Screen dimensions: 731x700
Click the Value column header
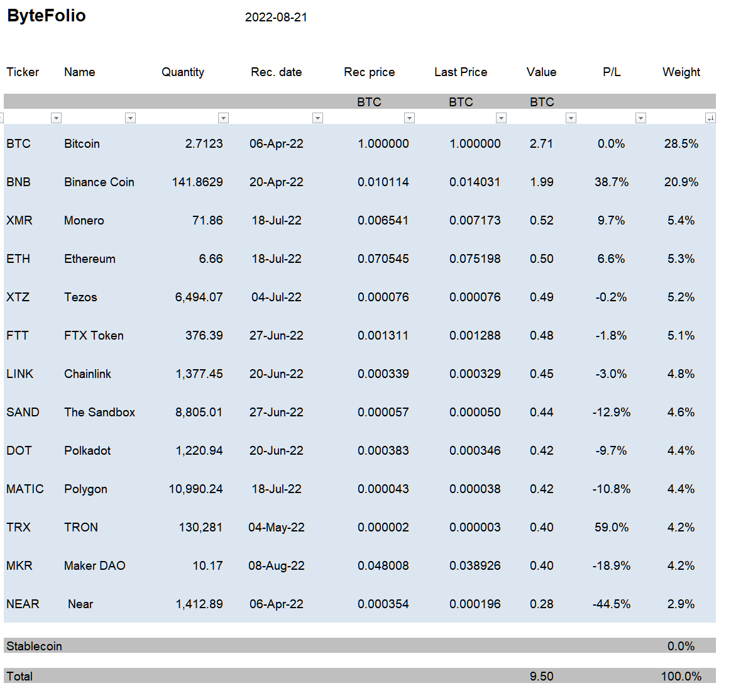(x=541, y=72)
